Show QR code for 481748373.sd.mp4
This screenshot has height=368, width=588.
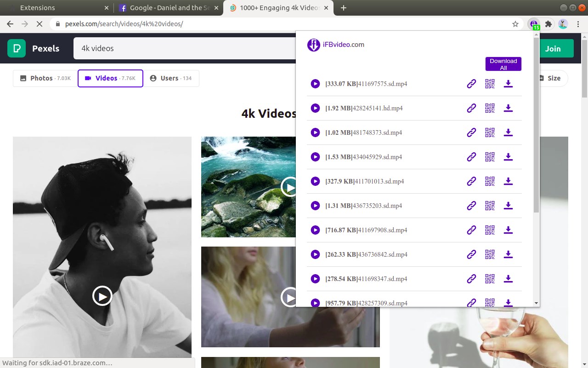pos(490,132)
